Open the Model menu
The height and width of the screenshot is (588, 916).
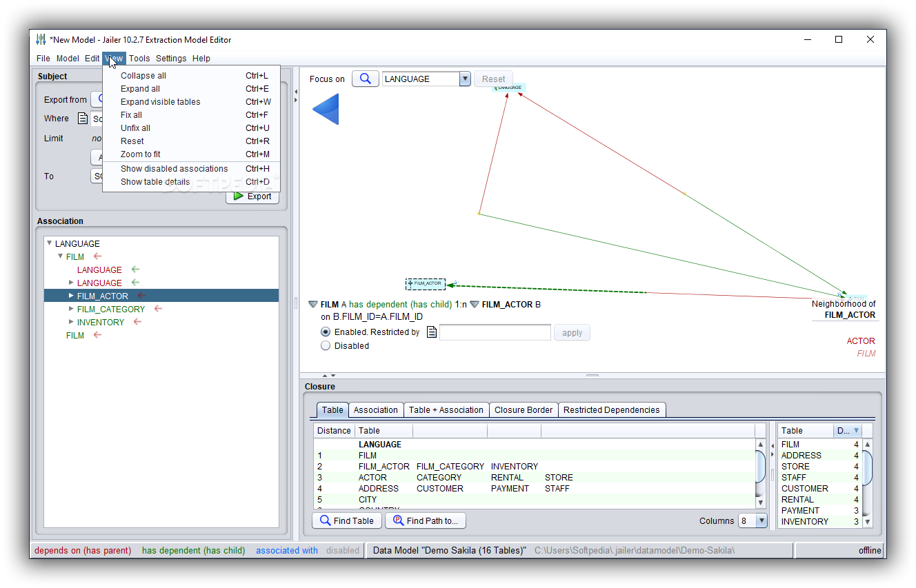coord(68,59)
